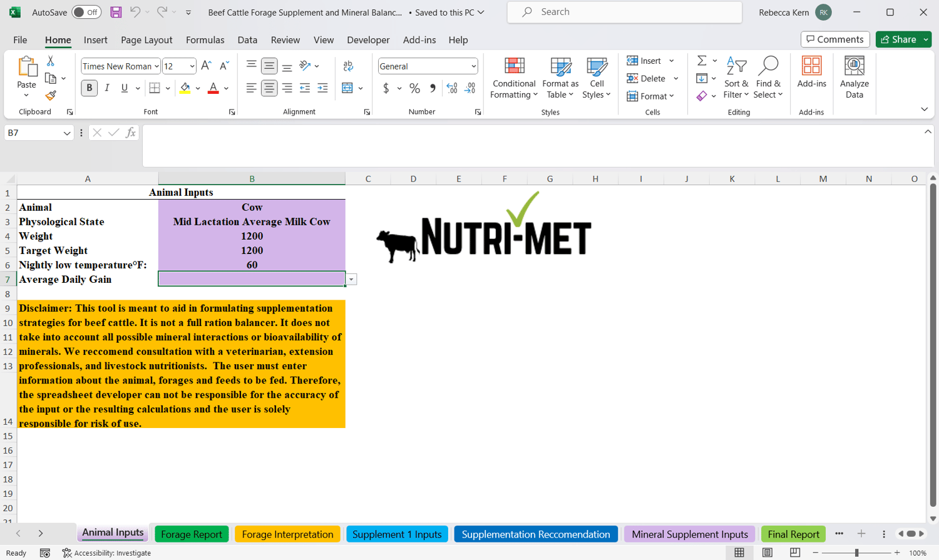This screenshot has width=939, height=560.
Task: Switch to Forage Report sheet tab
Action: [x=192, y=534]
